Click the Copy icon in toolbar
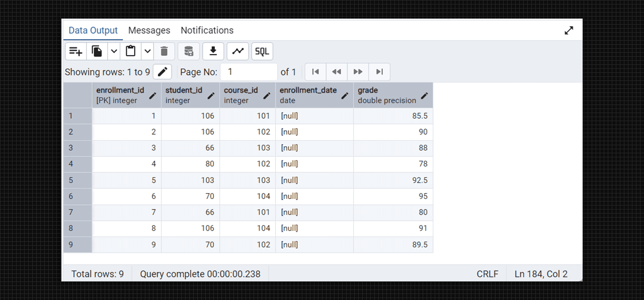 [x=97, y=51]
